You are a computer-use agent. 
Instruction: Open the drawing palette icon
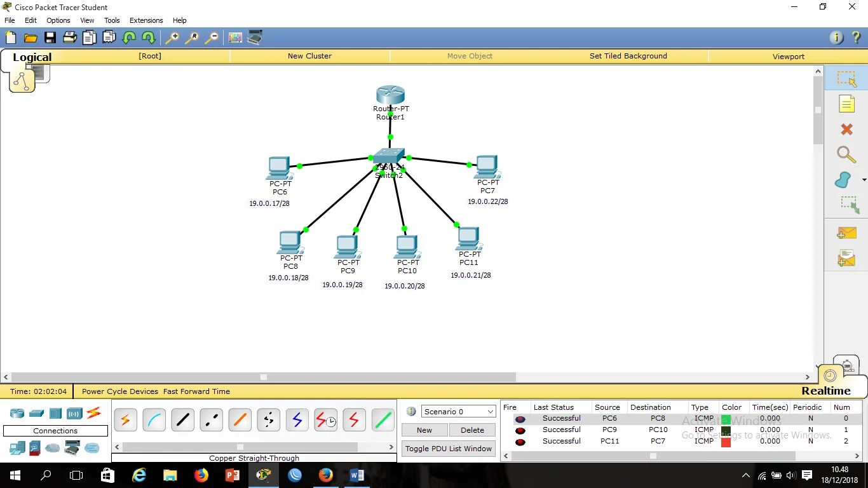[235, 37]
